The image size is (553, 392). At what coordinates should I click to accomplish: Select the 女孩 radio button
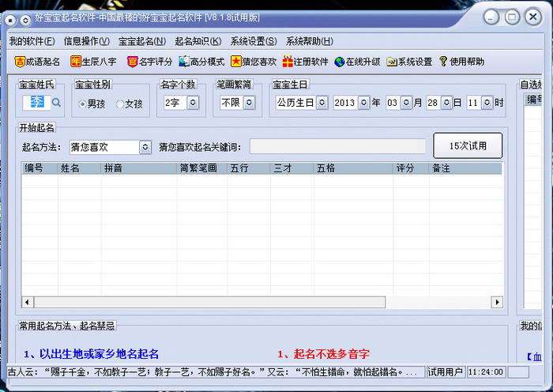pos(120,104)
